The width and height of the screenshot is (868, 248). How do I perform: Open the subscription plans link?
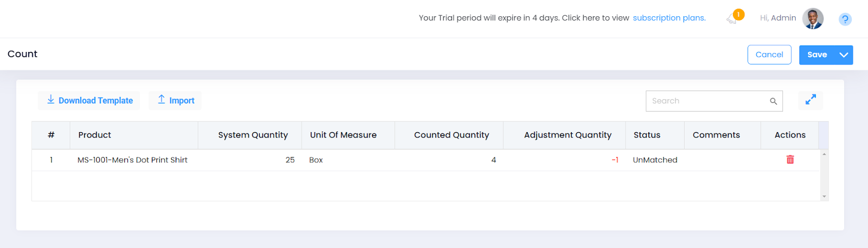click(x=669, y=18)
